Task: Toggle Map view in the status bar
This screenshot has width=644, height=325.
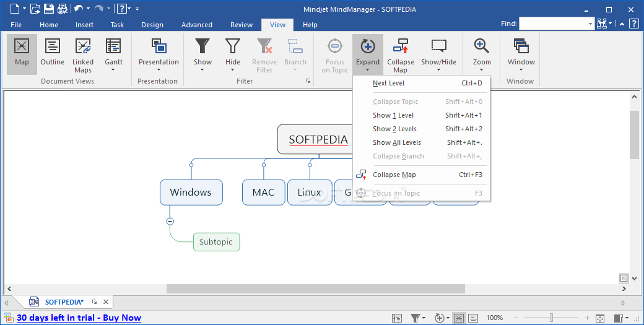Action: tap(459, 318)
